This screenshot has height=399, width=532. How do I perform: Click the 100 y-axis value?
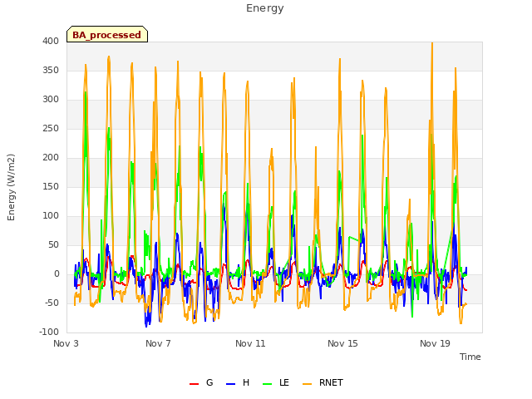tap(51, 216)
